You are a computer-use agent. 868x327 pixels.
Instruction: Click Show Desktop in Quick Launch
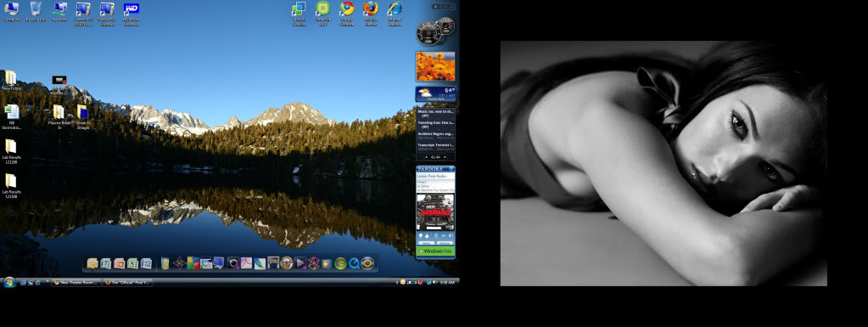[x=23, y=283]
